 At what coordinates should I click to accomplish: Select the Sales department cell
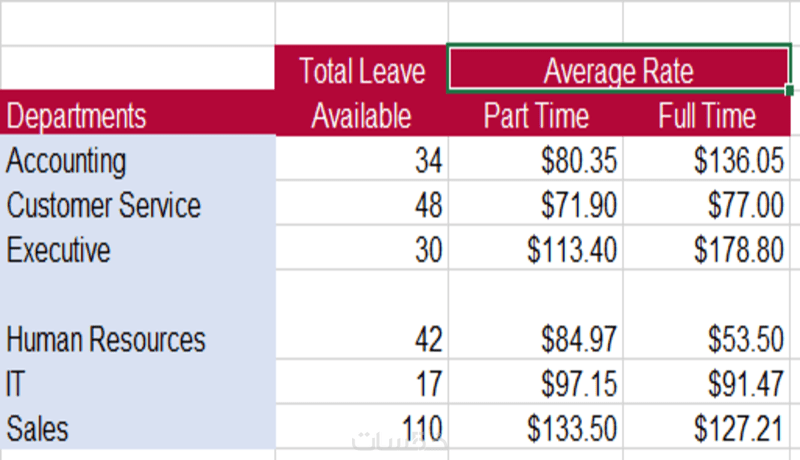[x=138, y=427]
